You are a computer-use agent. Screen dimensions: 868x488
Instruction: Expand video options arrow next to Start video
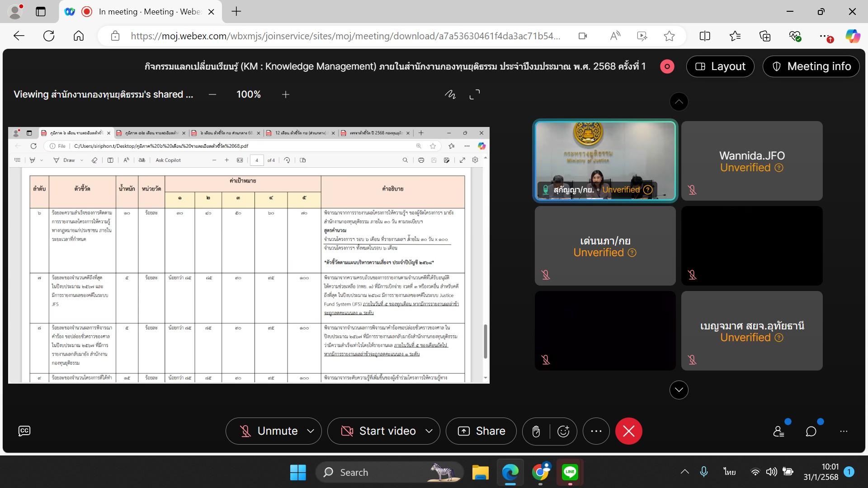(429, 431)
